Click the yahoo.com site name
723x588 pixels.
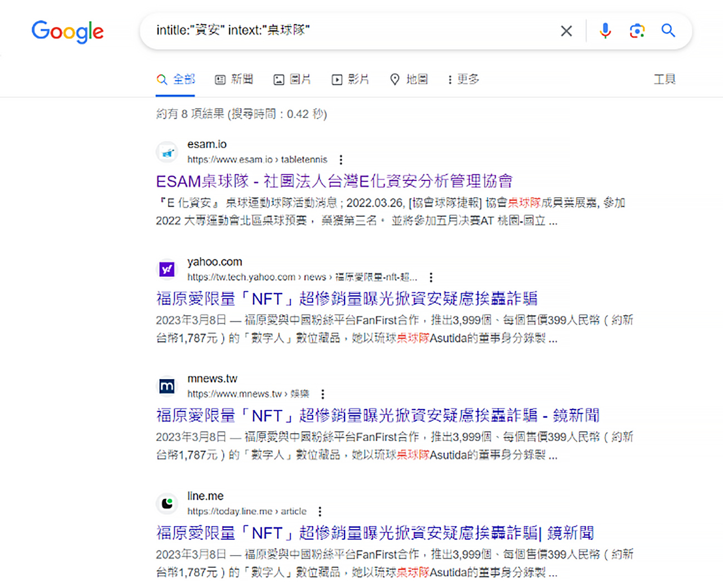(215, 262)
